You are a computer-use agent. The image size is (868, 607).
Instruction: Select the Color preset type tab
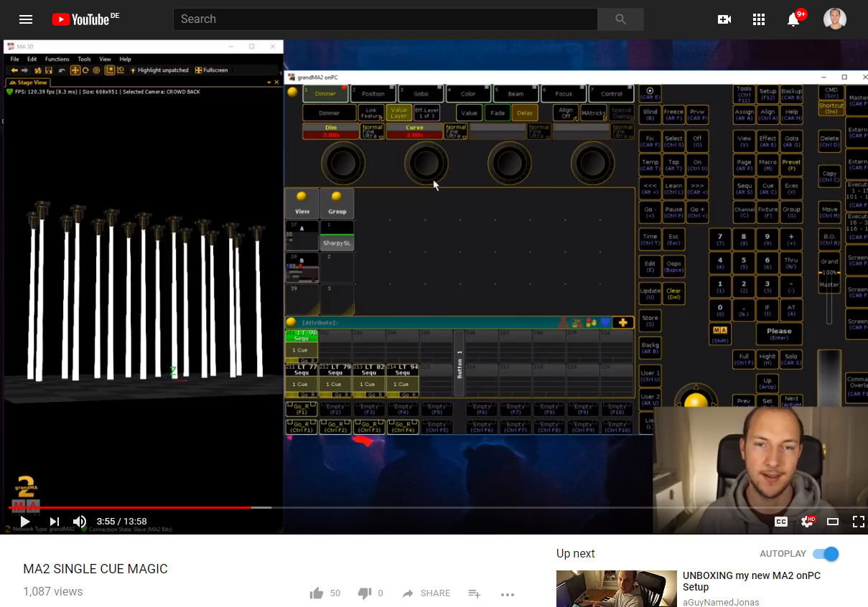click(468, 93)
